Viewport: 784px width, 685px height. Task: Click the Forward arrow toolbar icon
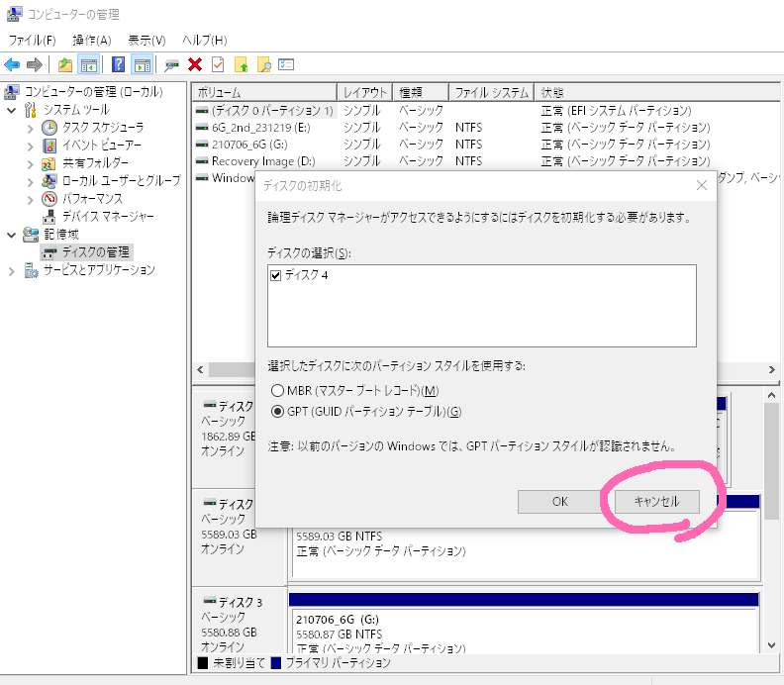pyautogui.click(x=34, y=64)
